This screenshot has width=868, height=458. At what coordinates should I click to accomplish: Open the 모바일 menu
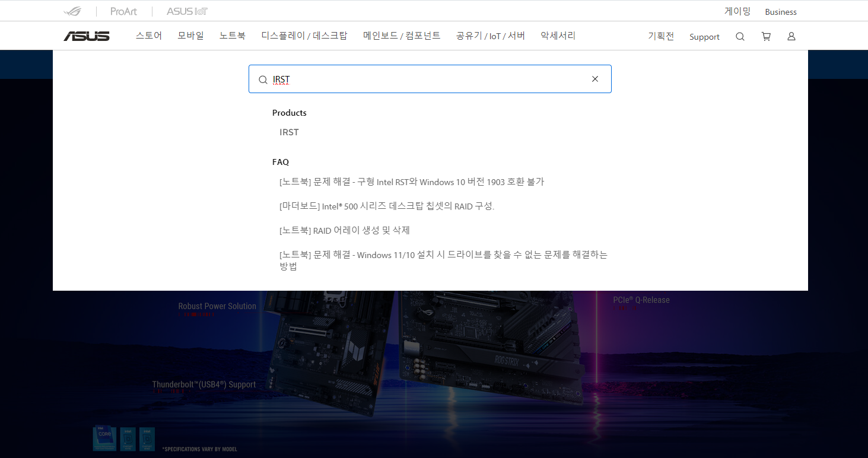point(190,36)
